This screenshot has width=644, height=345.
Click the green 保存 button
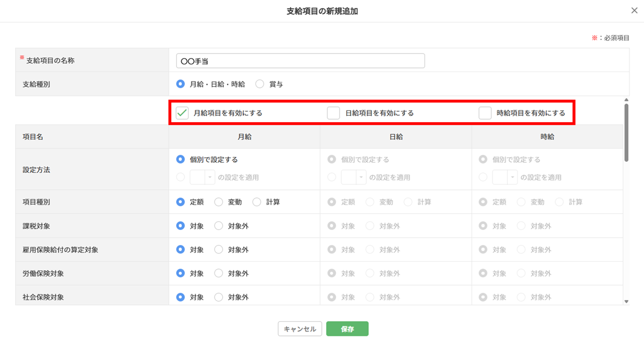pos(347,329)
